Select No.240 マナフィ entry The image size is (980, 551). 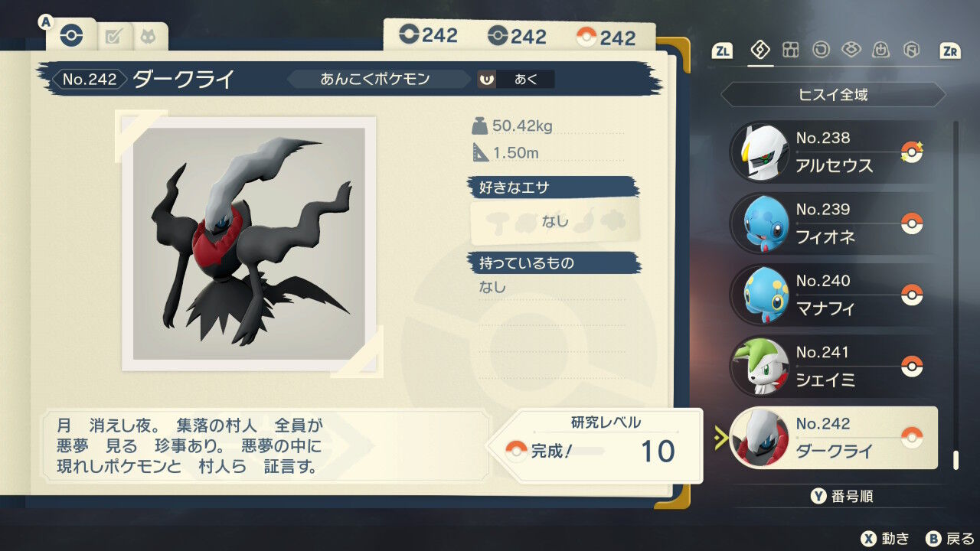pyautogui.click(x=833, y=295)
